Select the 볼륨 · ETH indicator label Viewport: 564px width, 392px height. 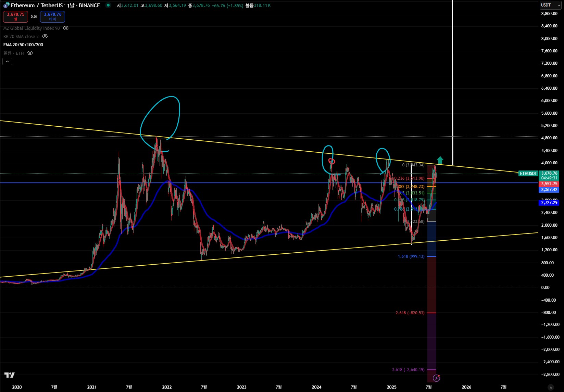click(x=14, y=53)
